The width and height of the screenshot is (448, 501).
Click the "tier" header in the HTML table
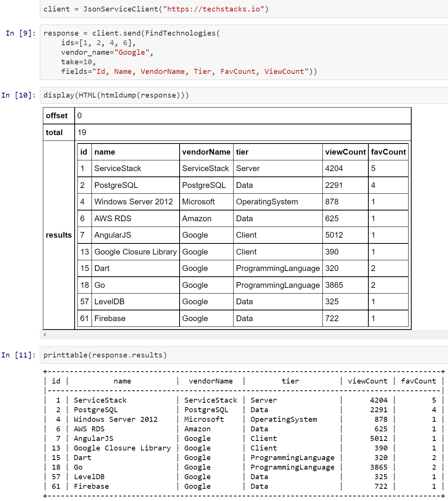click(242, 152)
